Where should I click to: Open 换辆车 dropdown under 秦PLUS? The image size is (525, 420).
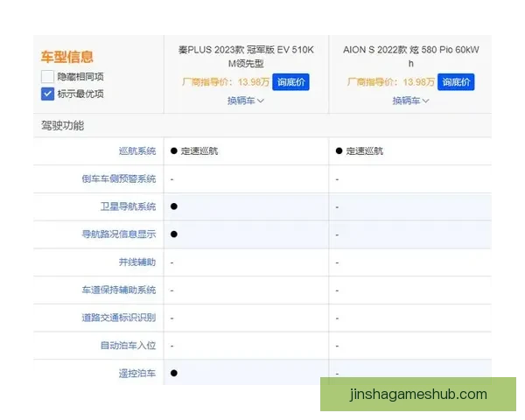coord(246,101)
